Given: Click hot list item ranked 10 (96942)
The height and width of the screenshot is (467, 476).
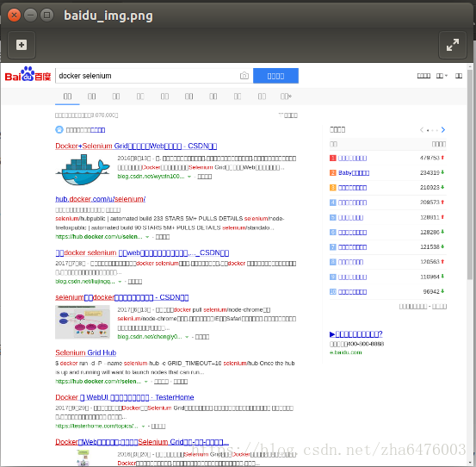Looking at the screenshot, I should tap(352, 292).
